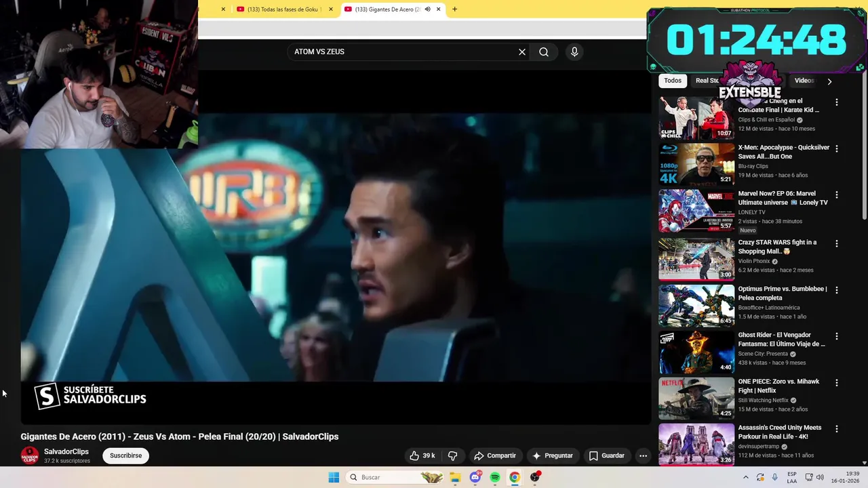Select the Todos filter chip
The height and width of the screenshot is (488, 868).
[673, 81]
